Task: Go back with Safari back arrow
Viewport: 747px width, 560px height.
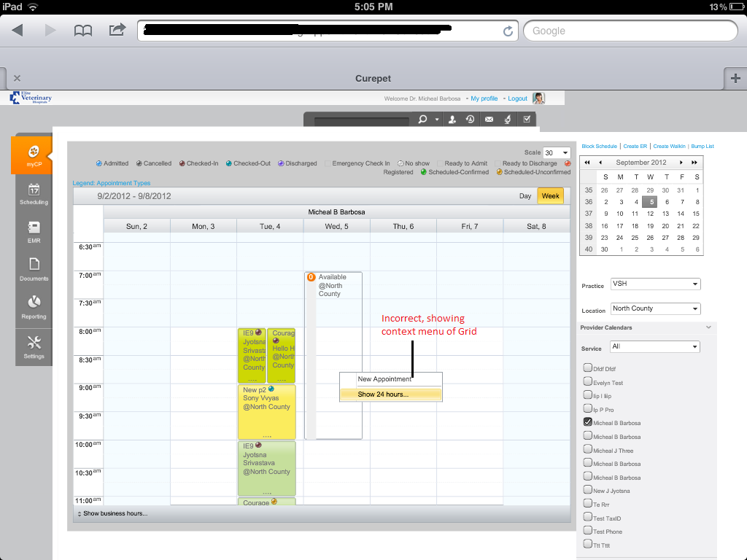Action: click(18, 31)
